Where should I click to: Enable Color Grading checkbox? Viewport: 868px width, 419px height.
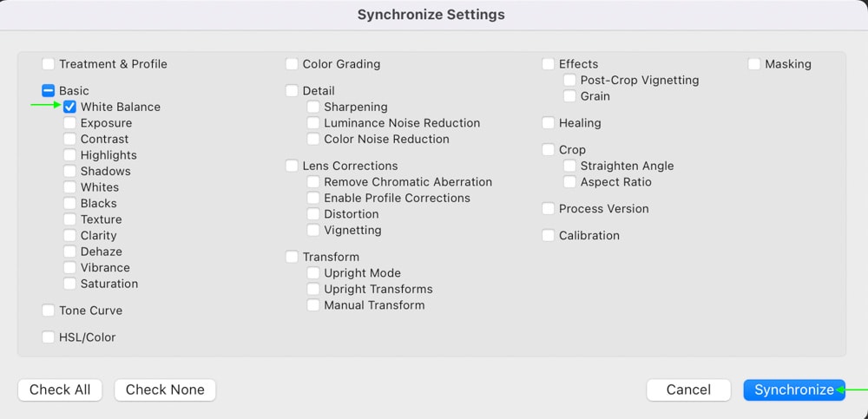(292, 64)
